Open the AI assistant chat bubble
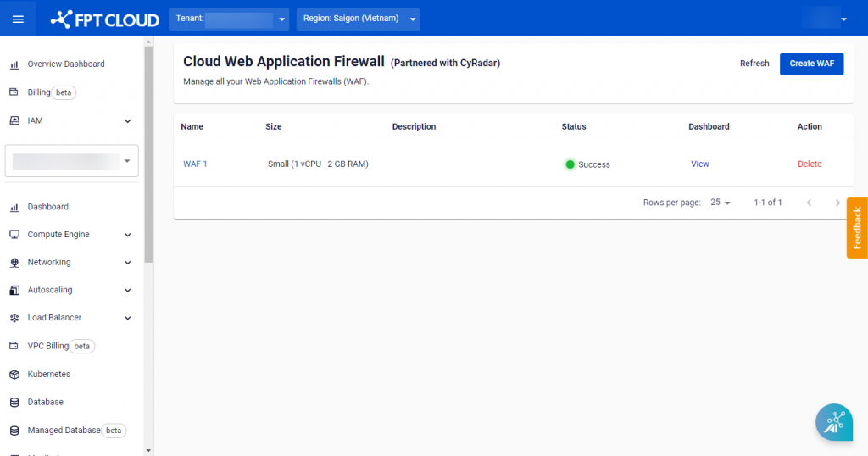 tap(833, 421)
